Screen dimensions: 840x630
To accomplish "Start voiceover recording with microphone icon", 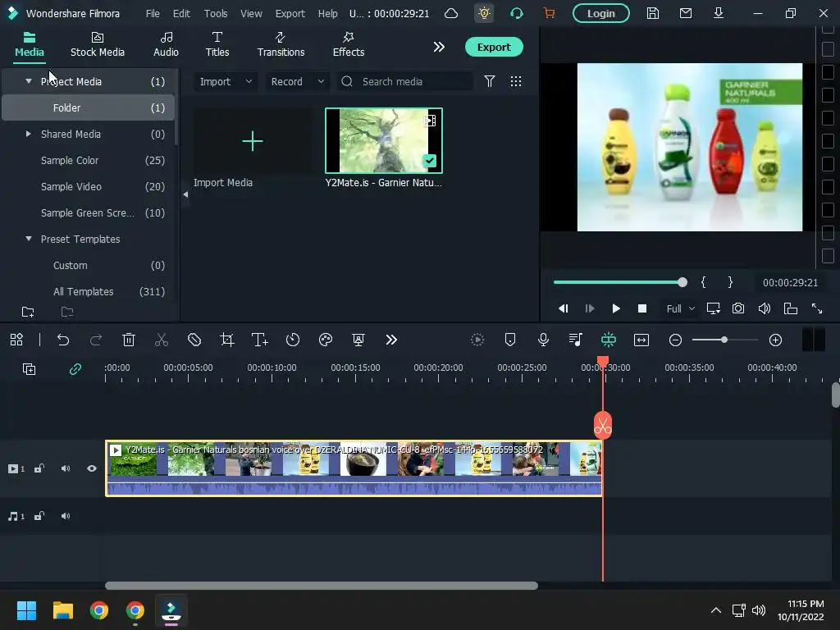I will pos(543,340).
